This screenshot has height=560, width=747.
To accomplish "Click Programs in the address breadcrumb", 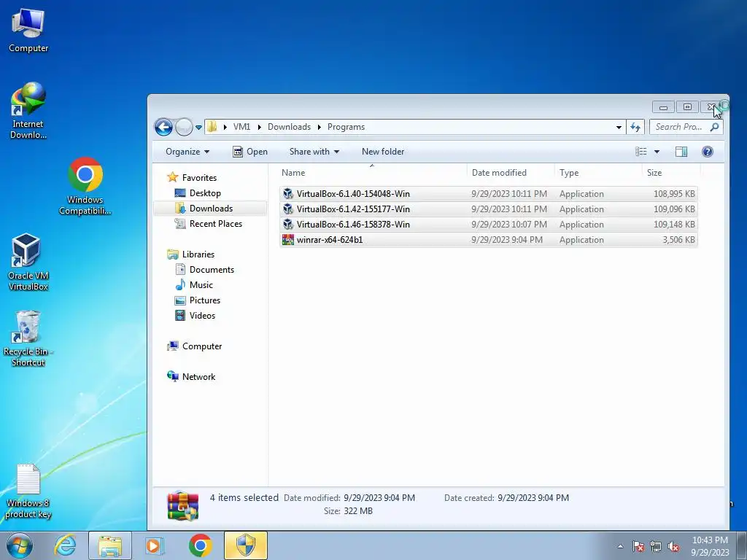I will tap(346, 127).
